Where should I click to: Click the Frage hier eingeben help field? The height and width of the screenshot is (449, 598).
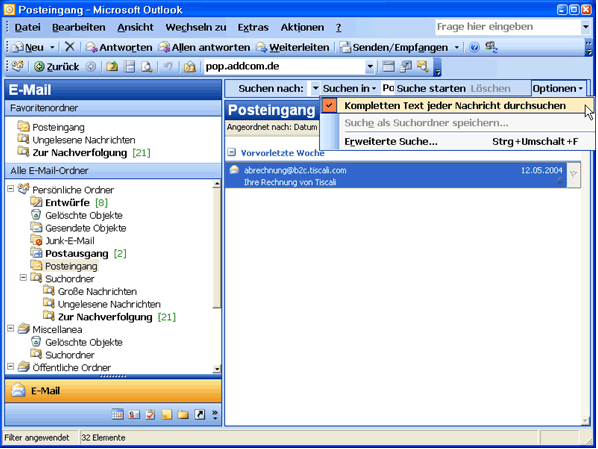click(507, 27)
